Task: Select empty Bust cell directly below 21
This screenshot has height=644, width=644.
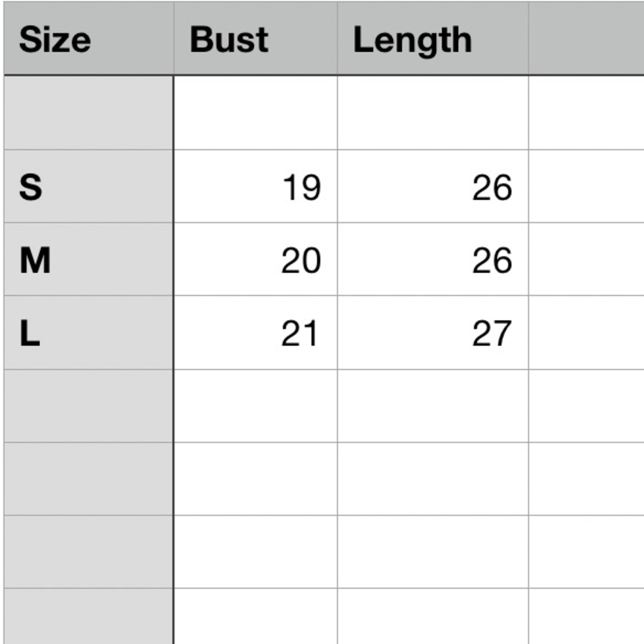Action: [256, 406]
